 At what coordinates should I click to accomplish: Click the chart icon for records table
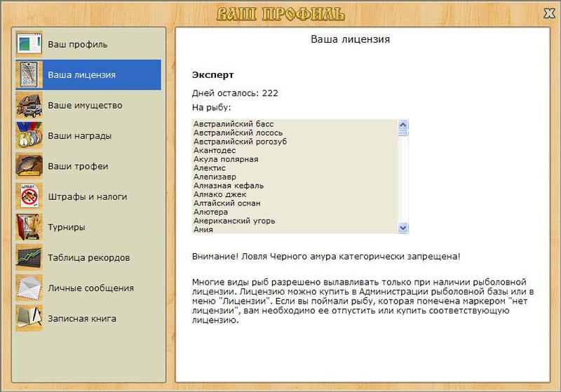coord(29,257)
